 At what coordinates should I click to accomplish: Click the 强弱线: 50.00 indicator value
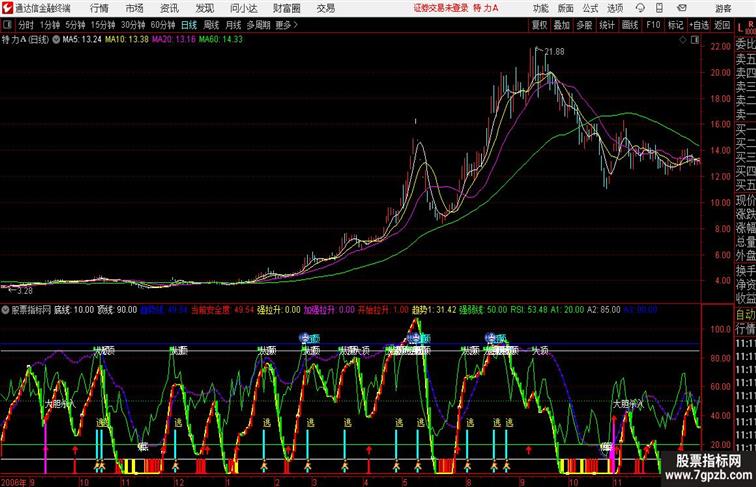click(x=483, y=310)
